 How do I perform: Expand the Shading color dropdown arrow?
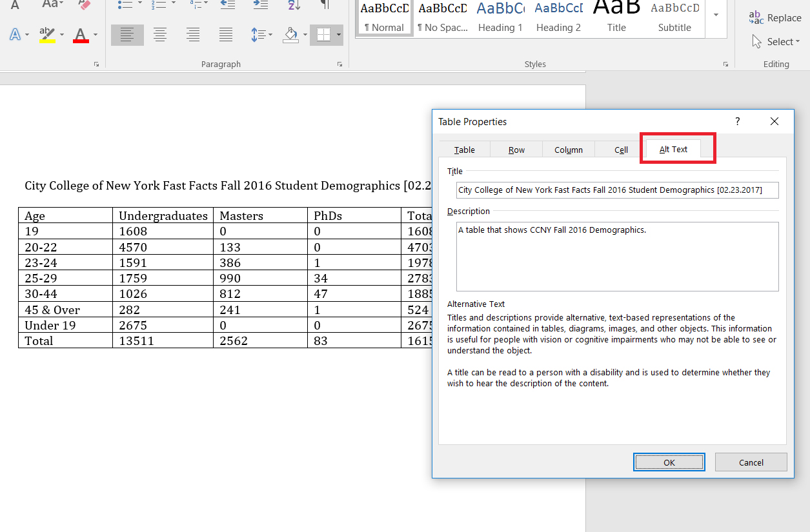coord(305,35)
